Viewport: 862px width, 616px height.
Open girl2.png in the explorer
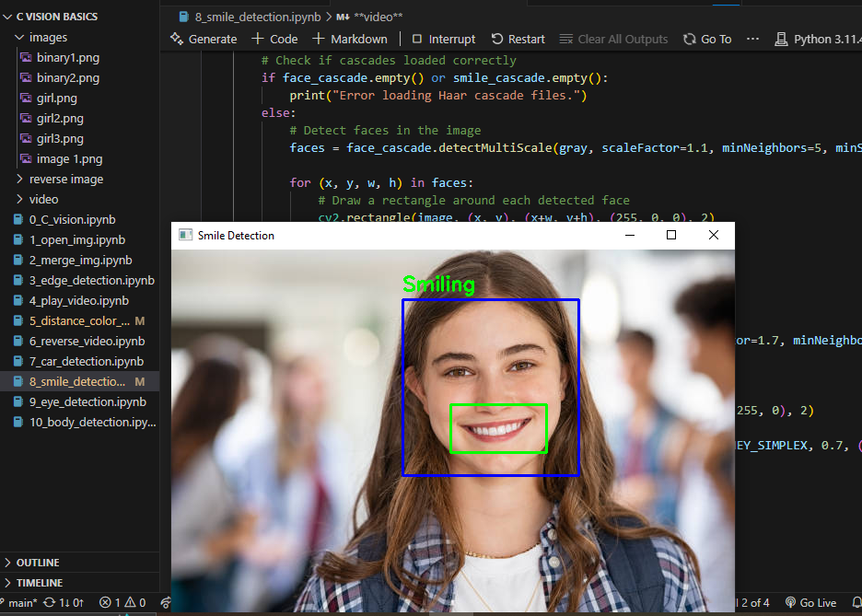pos(60,119)
